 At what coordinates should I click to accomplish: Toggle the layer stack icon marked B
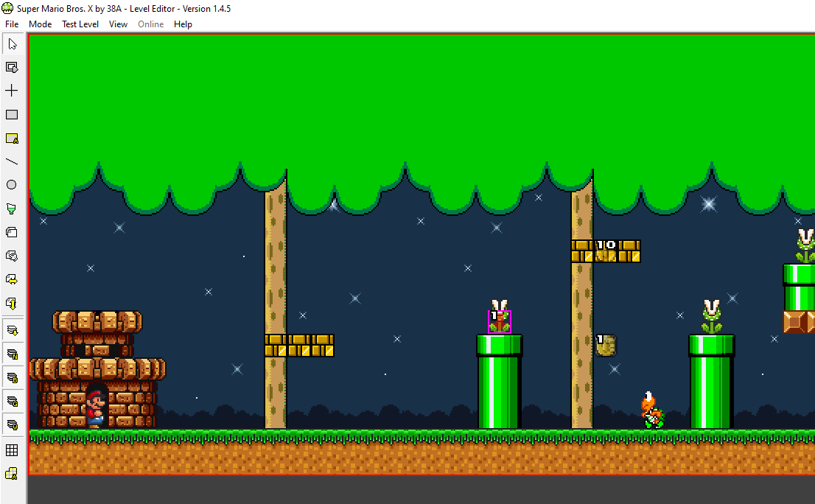point(12,378)
